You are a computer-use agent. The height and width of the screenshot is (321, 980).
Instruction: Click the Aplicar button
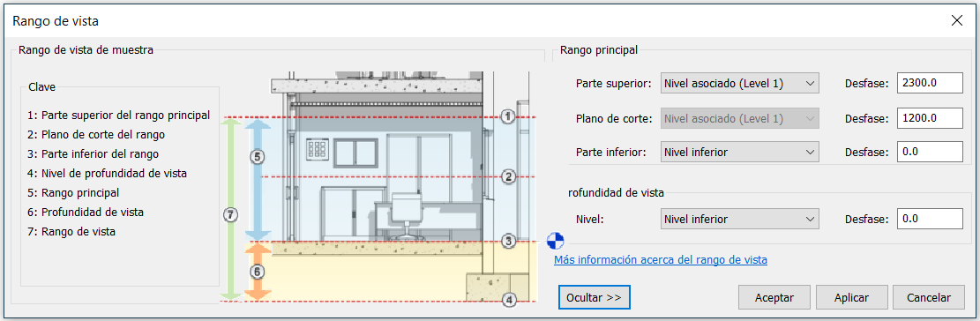click(852, 297)
